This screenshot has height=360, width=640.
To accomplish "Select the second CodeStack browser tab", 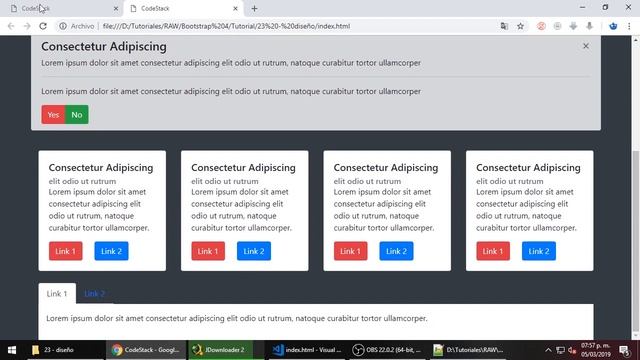I will [183, 9].
